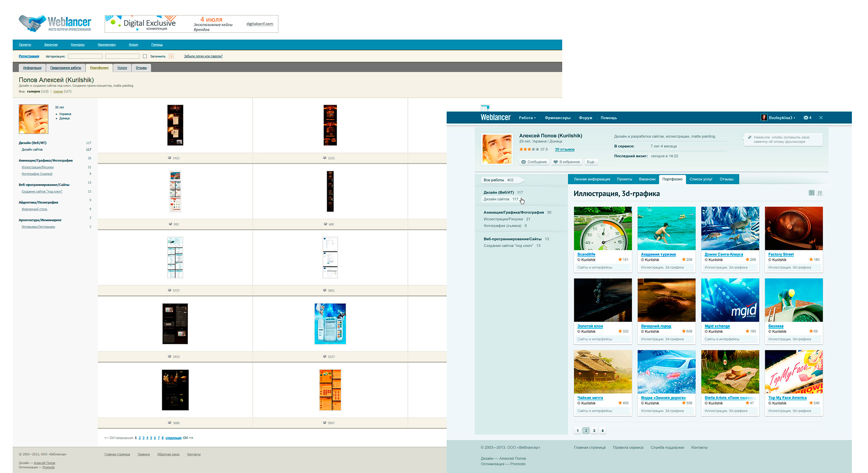This screenshot has width=868, height=473.
Task: Go to page 4 in new design pagination
Action: coord(602,431)
